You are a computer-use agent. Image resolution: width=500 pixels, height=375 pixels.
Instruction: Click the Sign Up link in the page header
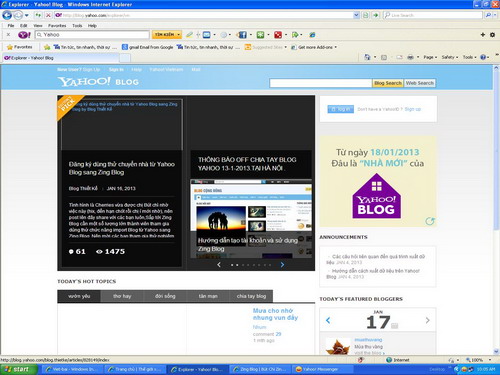pos(91,70)
